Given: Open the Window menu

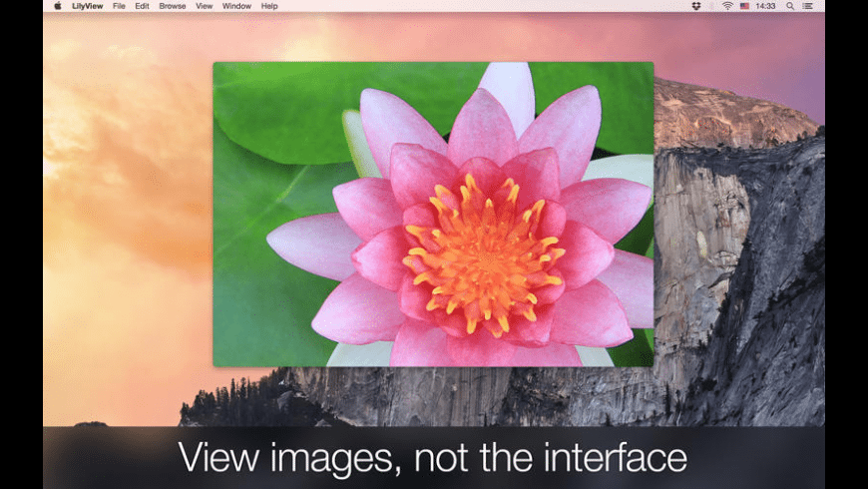Looking at the screenshot, I should tap(236, 6).
